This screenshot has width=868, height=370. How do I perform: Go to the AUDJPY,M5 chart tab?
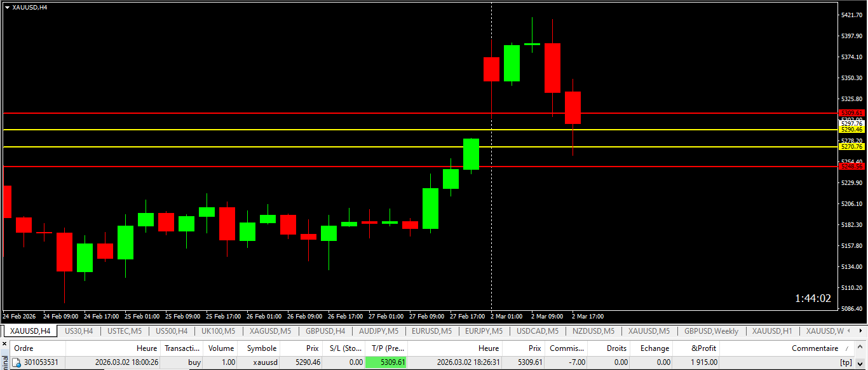coord(379,331)
